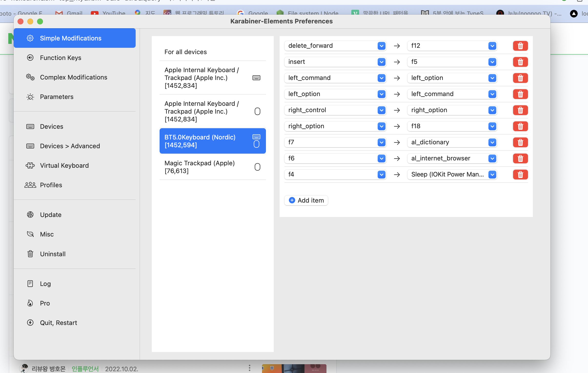The height and width of the screenshot is (373, 588).
Task: Delete the delete_forward to f12 mapping
Action: 520,46
